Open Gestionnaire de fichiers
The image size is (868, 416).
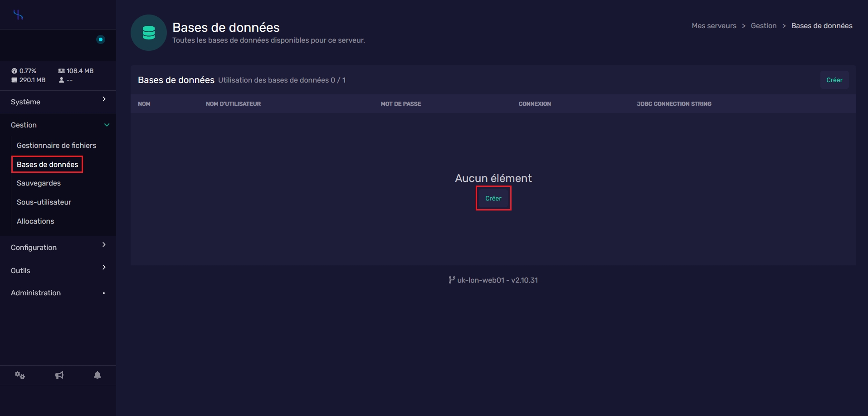(x=56, y=145)
